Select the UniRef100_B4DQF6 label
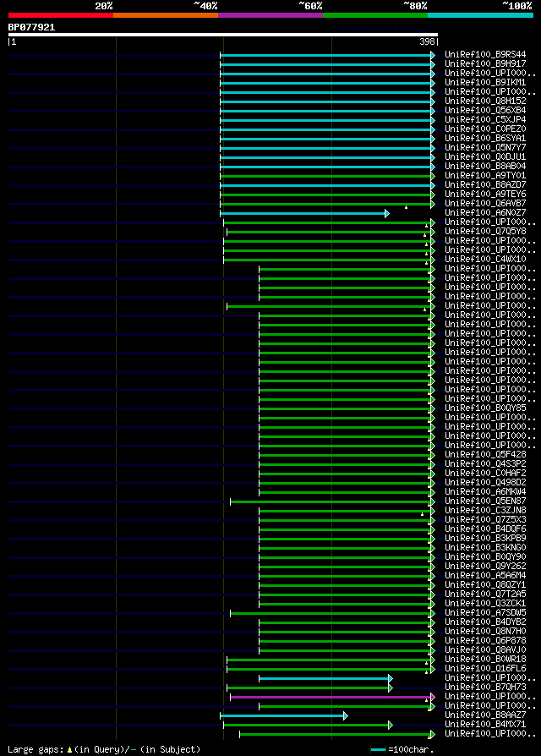Screen dimensions: 541x756 point(485,529)
